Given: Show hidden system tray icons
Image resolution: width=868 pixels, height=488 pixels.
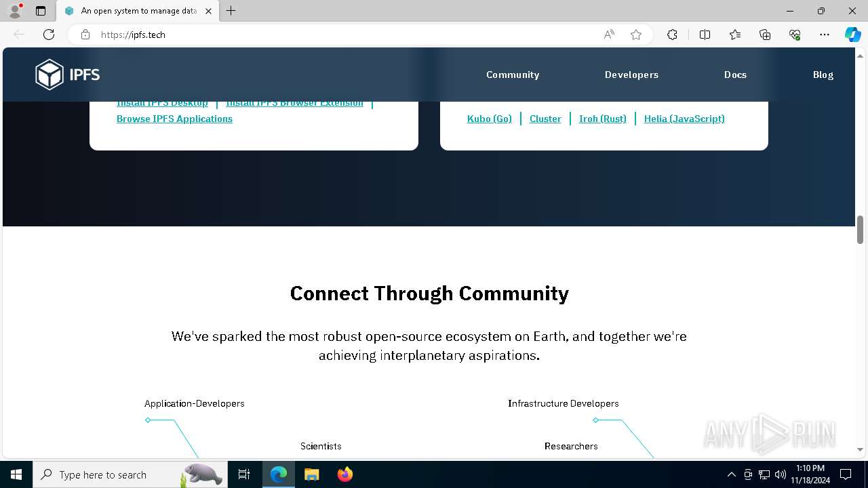Looking at the screenshot, I should click(x=731, y=474).
